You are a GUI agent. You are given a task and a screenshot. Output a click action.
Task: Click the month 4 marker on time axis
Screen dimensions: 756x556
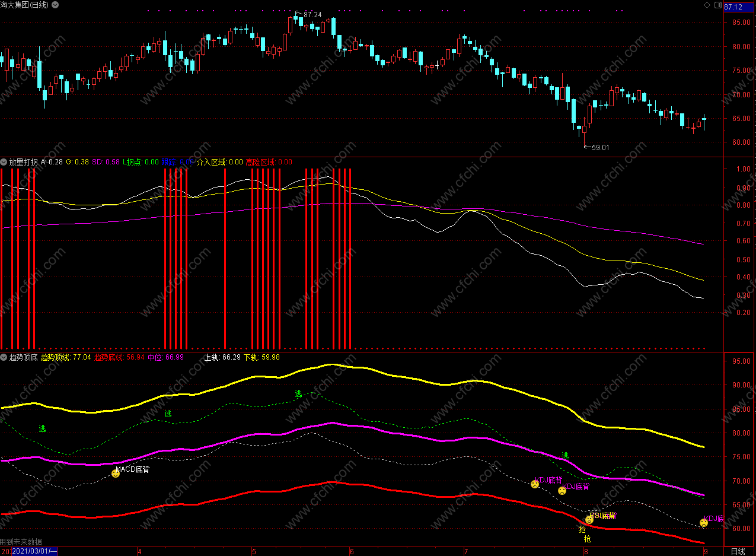[140, 551]
